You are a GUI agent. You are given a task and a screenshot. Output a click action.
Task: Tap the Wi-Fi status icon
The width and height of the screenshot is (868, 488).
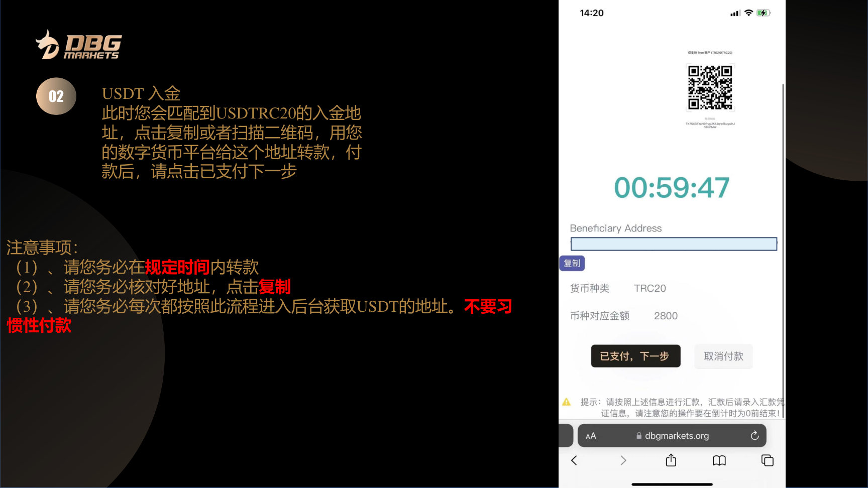pos(748,13)
